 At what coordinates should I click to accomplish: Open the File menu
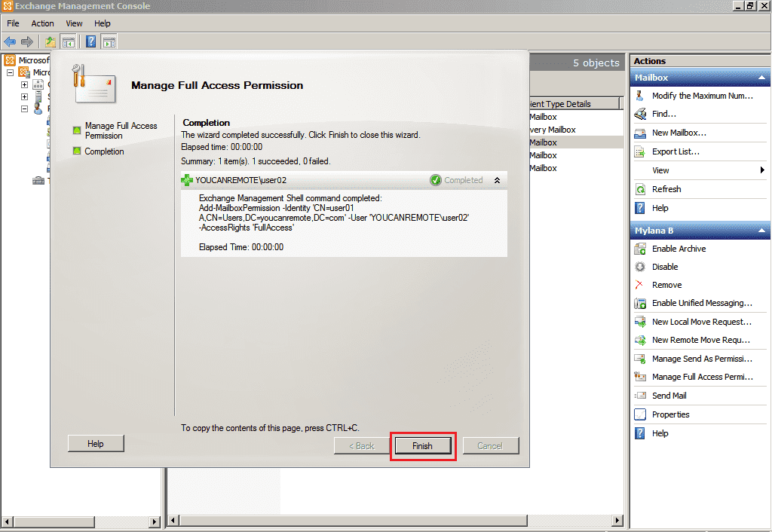(13, 23)
